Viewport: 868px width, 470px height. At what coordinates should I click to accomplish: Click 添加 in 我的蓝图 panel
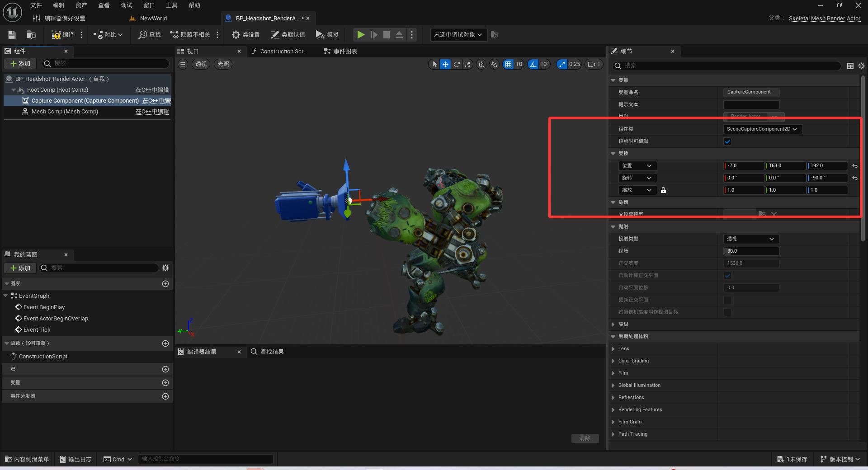[x=20, y=268]
